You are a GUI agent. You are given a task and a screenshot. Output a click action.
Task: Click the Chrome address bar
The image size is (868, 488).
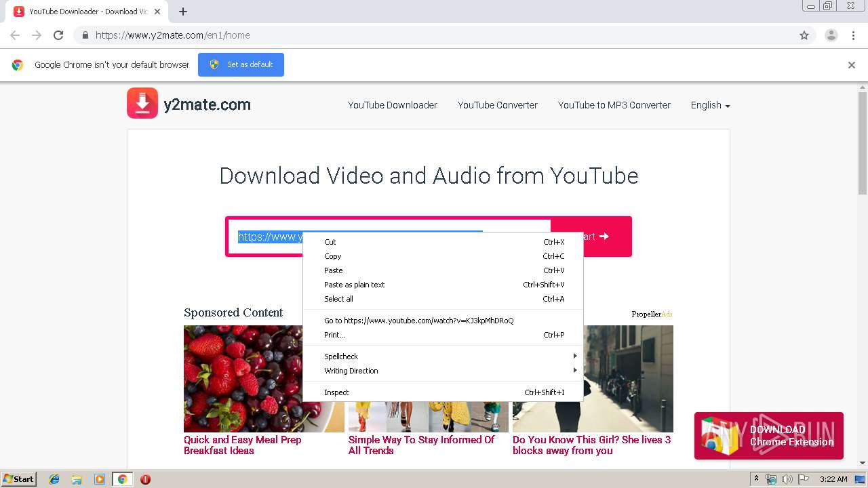coord(434,35)
